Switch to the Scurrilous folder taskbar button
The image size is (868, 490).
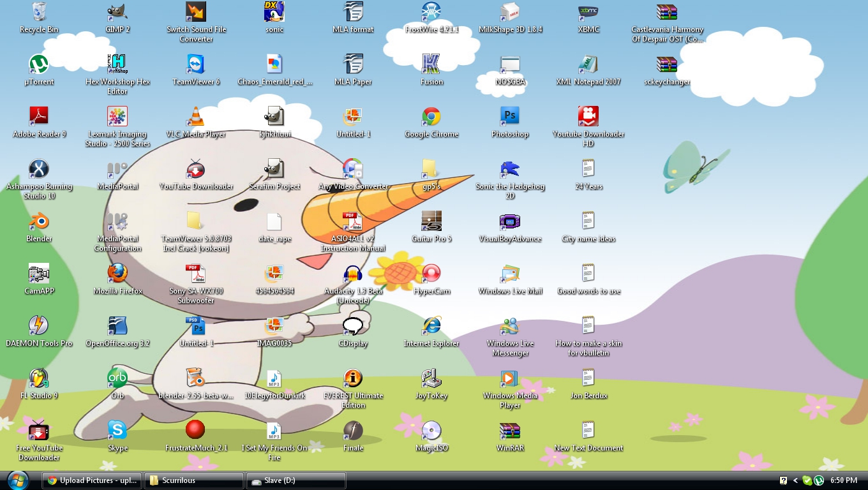pos(194,480)
